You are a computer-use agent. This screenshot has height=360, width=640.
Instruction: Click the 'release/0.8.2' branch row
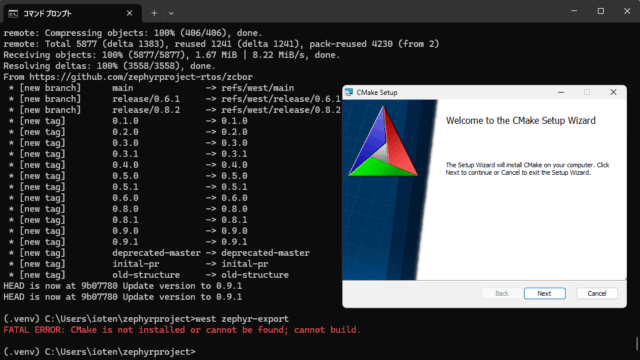tap(174, 110)
